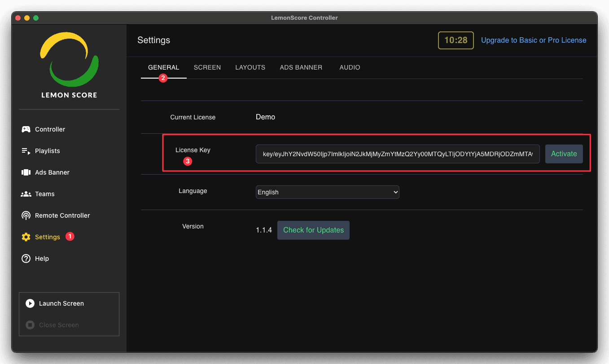Click the Settings gear icon
Screen dimensions: 609x364
click(26, 237)
